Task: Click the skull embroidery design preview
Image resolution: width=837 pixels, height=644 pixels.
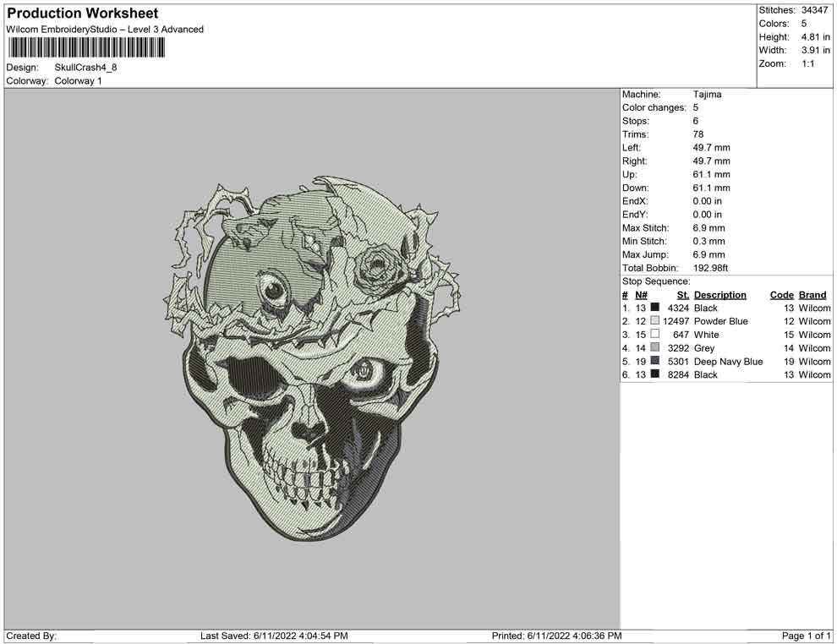Action: tap(312, 357)
